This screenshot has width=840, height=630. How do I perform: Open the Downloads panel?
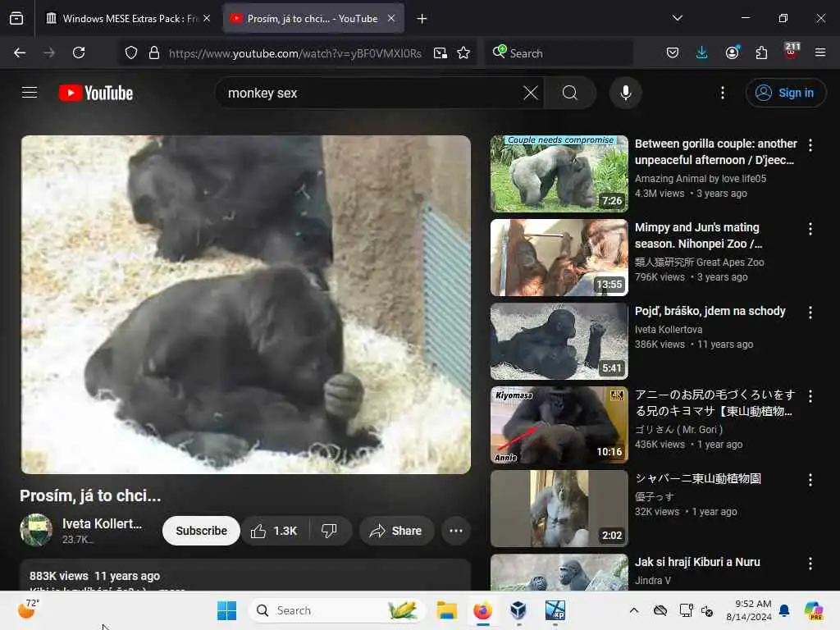click(702, 52)
